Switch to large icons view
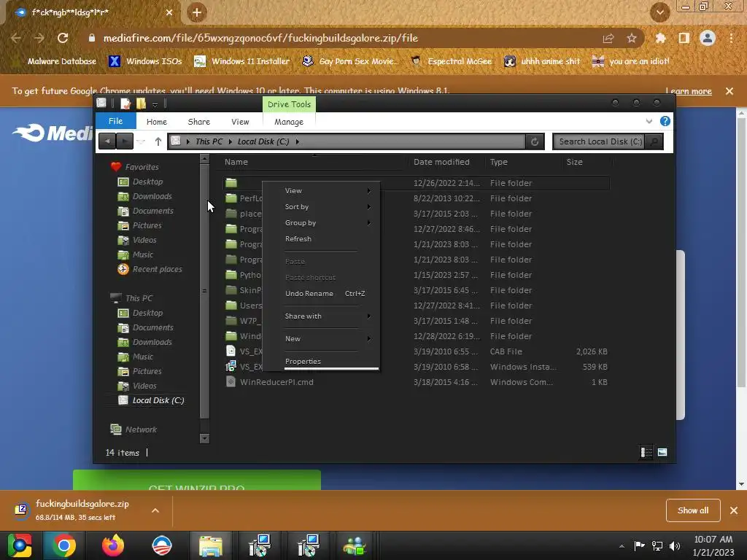 point(662,452)
